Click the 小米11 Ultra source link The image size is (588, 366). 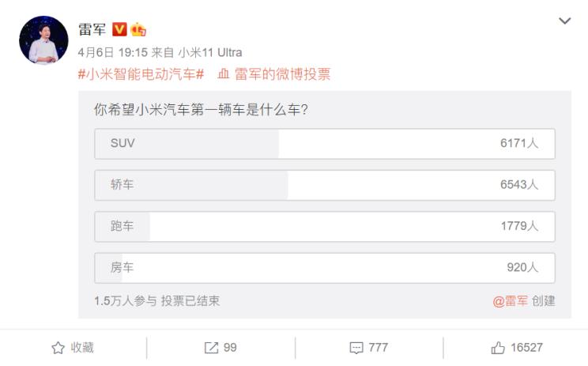pyautogui.click(x=209, y=52)
